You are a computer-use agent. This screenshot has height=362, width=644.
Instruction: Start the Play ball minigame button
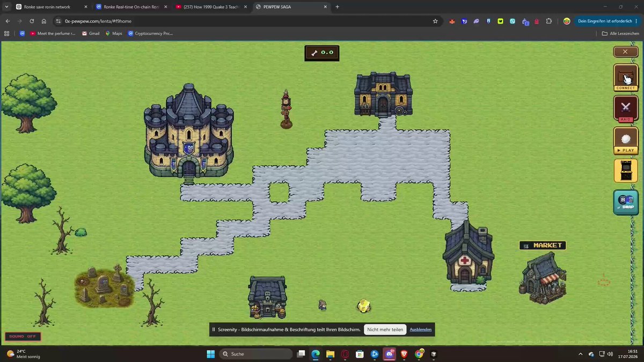[625, 141]
